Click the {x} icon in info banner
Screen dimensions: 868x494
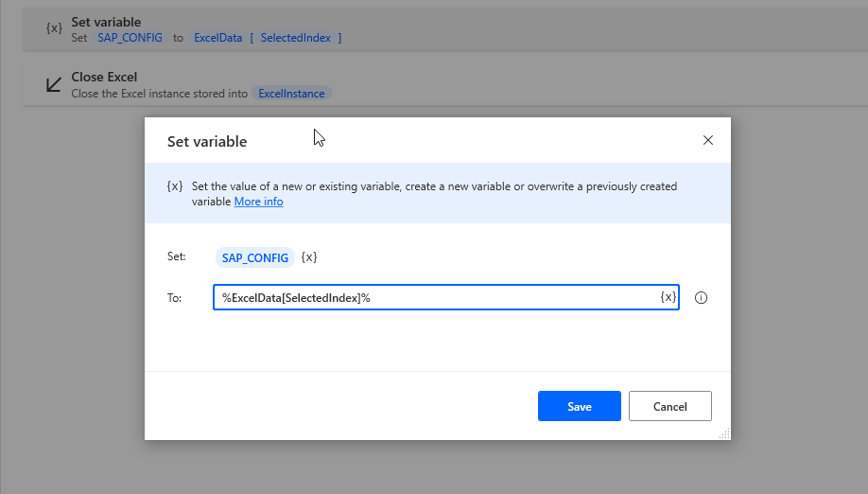coord(175,186)
